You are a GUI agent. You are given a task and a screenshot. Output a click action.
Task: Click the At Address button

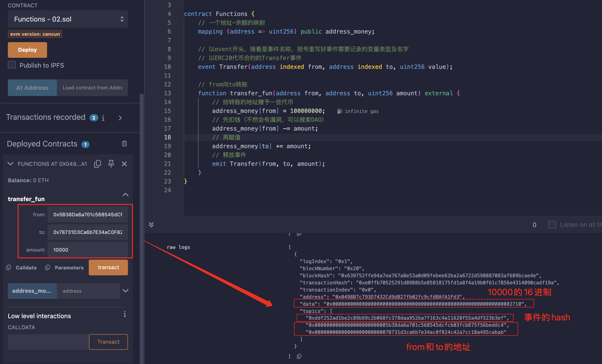click(32, 88)
